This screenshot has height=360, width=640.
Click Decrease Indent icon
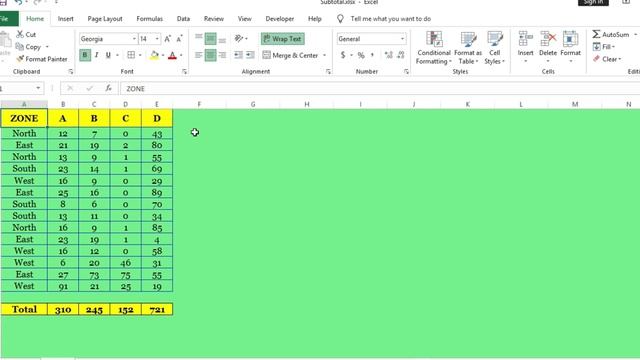238,55
